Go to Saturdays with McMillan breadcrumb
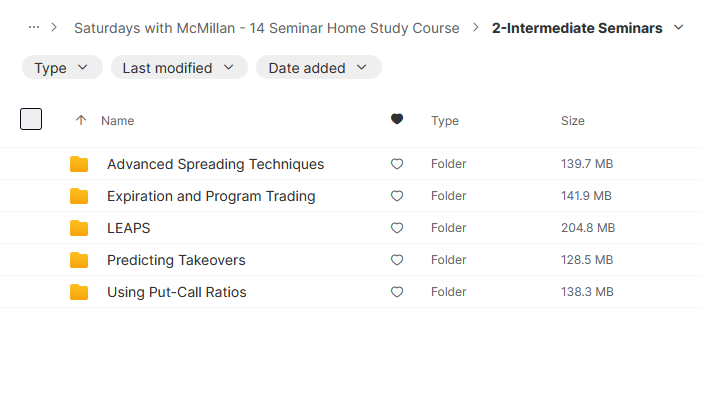This screenshot has height=397, width=701. [266, 28]
